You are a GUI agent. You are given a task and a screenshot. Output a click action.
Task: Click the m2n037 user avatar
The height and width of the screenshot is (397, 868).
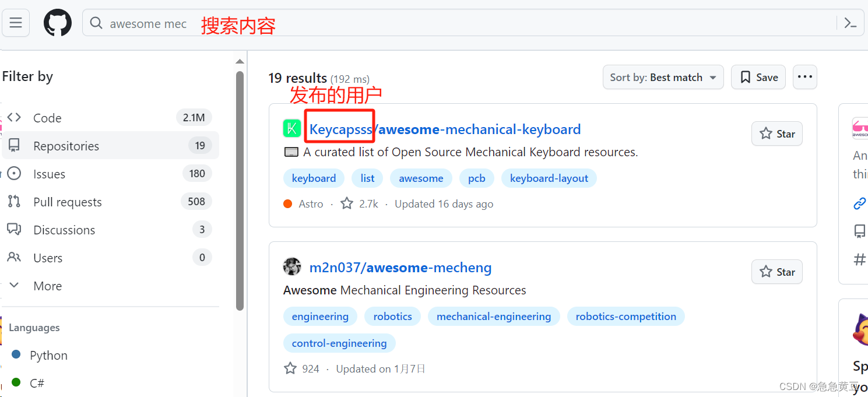pyautogui.click(x=292, y=267)
